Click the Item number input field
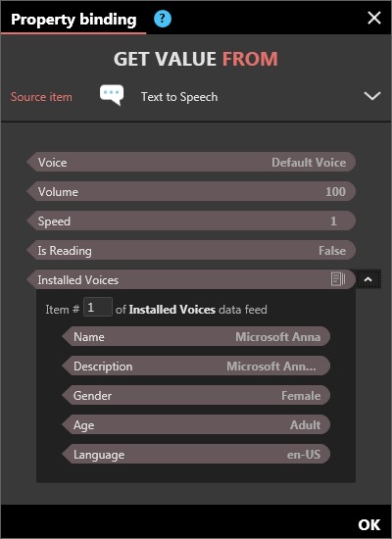The width and height of the screenshot is (392, 539). coord(98,307)
